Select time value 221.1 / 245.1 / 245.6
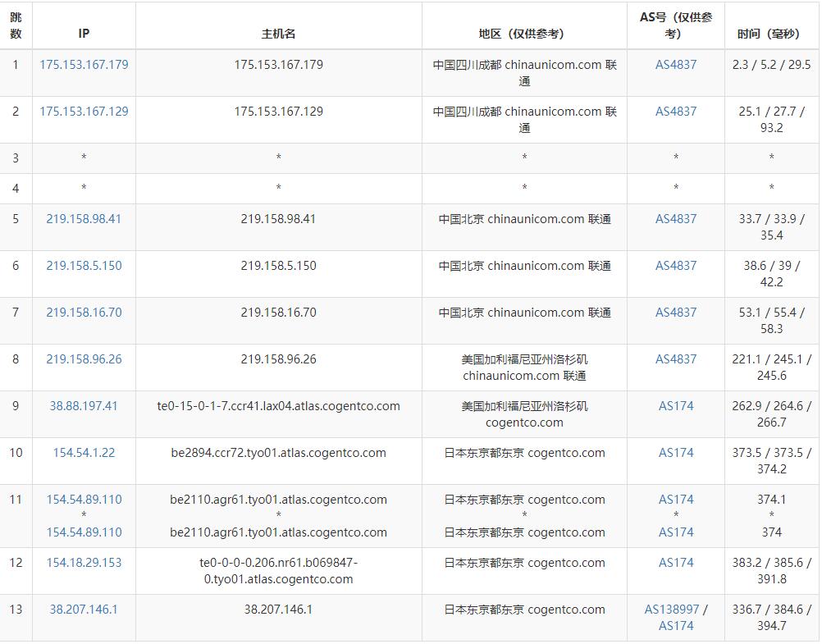 click(x=771, y=367)
